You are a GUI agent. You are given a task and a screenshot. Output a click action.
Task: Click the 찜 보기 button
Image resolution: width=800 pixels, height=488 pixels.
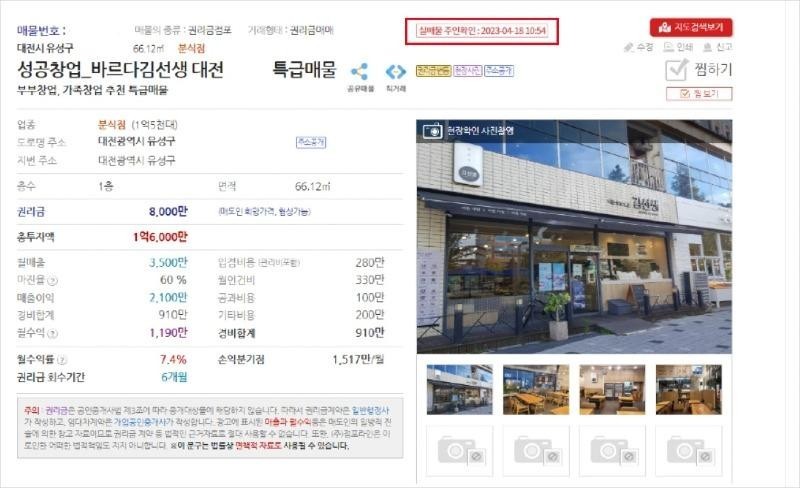pyautogui.click(x=699, y=93)
